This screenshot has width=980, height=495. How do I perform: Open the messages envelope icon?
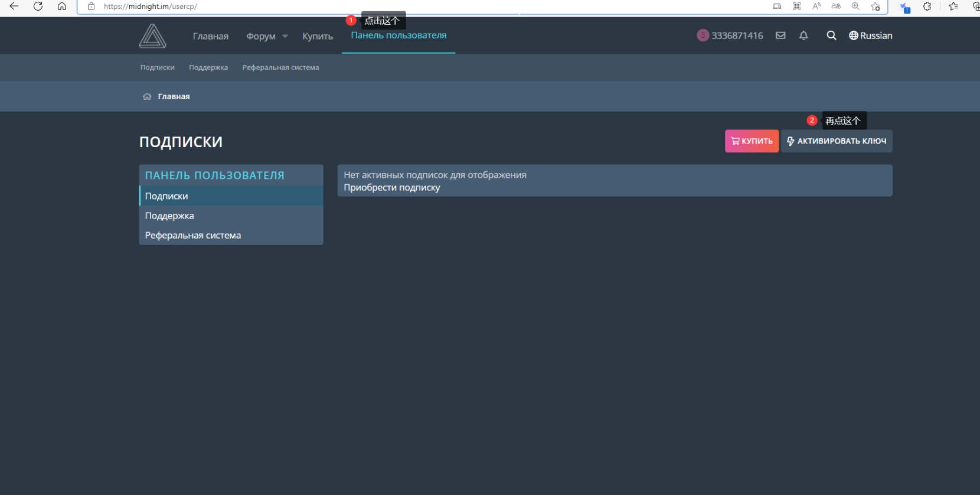coord(780,35)
